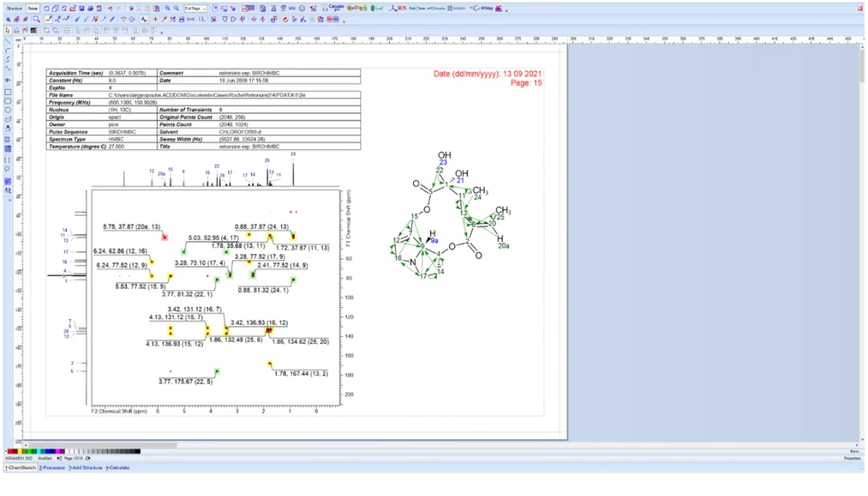
Task: Undo the last action
Action: (x=110, y=8)
